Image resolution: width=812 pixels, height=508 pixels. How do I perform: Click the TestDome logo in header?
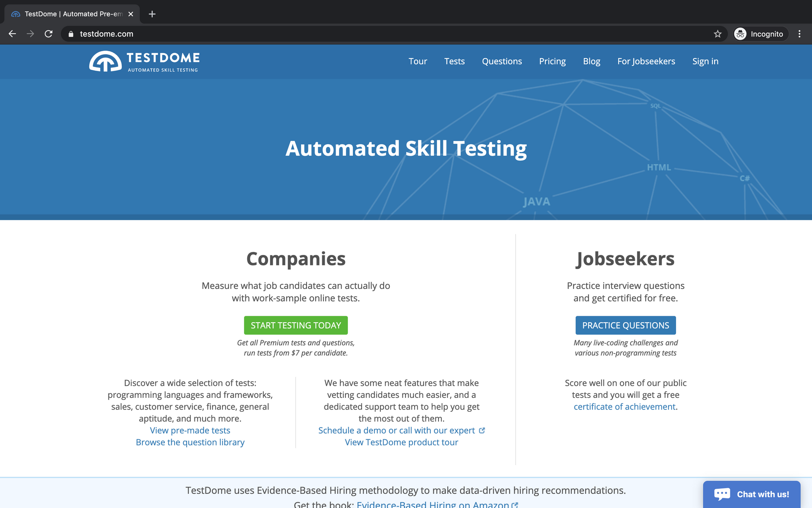145,61
